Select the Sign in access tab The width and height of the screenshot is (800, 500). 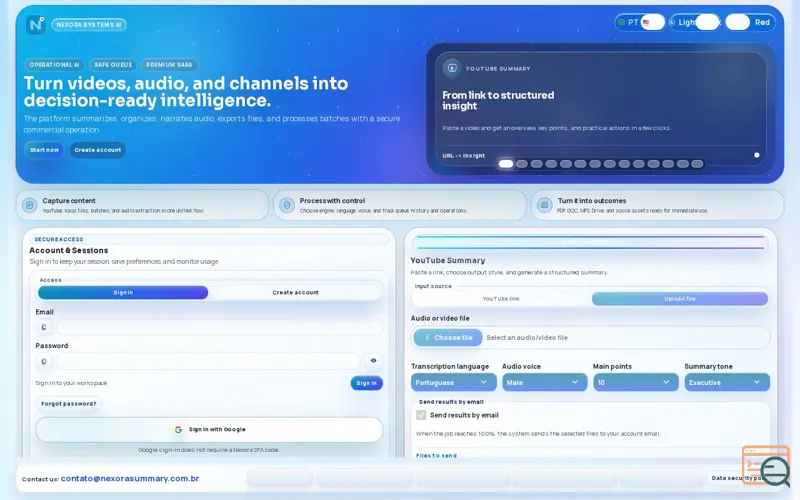(123, 292)
